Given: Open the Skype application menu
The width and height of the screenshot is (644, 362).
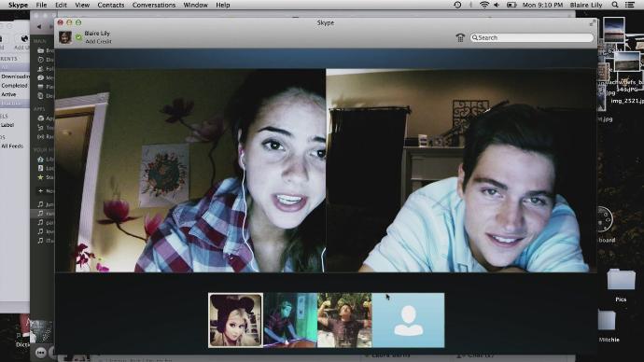Looking at the screenshot, I should pos(18,5).
